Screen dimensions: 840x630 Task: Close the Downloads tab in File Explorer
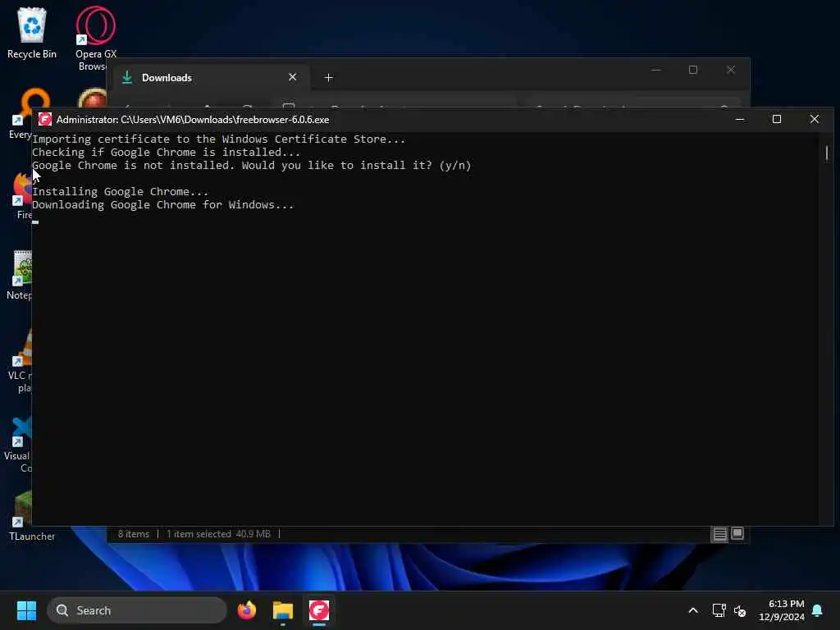[293, 77]
